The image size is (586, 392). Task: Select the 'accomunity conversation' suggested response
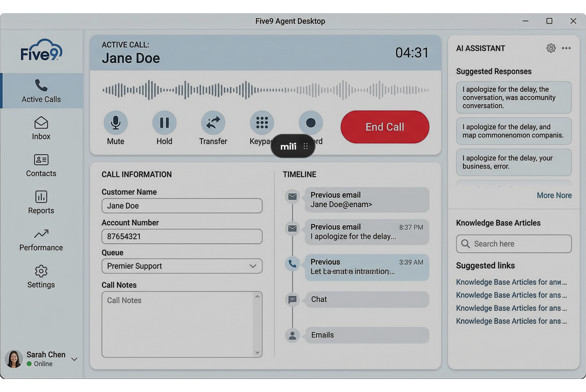click(514, 97)
